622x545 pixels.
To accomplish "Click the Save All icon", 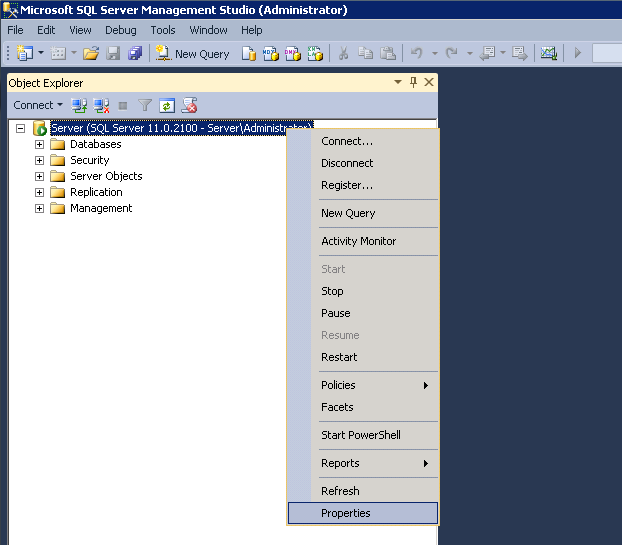I will pyautogui.click(x=135, y=53).
